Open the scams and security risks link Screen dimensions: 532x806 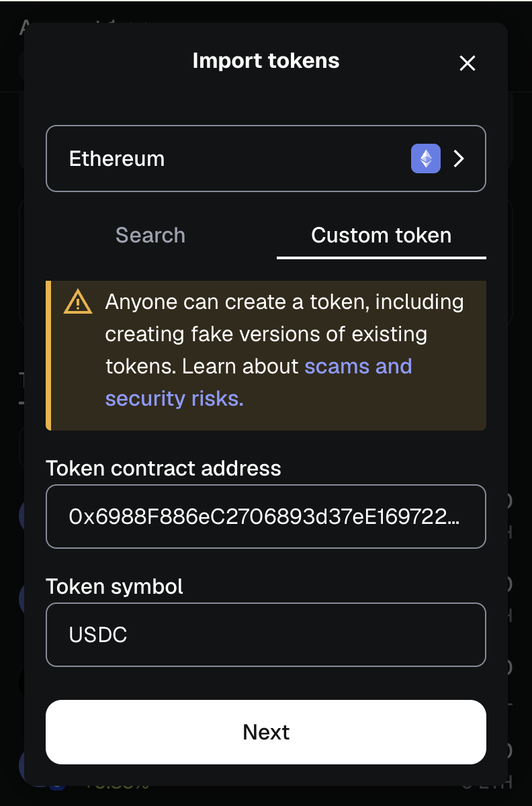(358, 367)
